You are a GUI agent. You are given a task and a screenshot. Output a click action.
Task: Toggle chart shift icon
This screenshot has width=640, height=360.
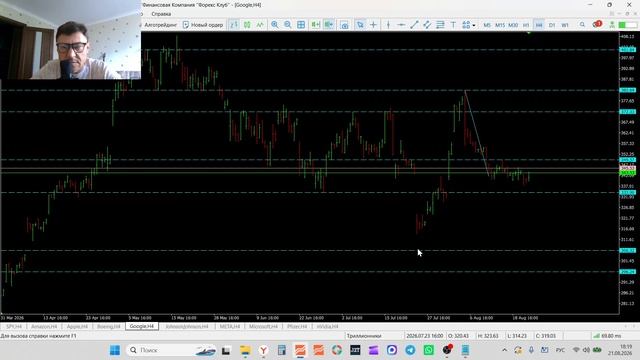(329, 25)
